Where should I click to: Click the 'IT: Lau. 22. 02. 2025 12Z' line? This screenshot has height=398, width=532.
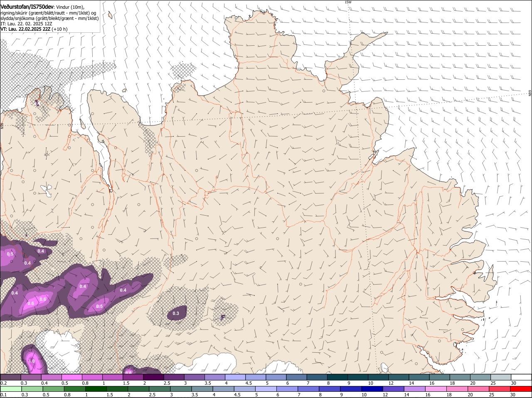point(26,24)
